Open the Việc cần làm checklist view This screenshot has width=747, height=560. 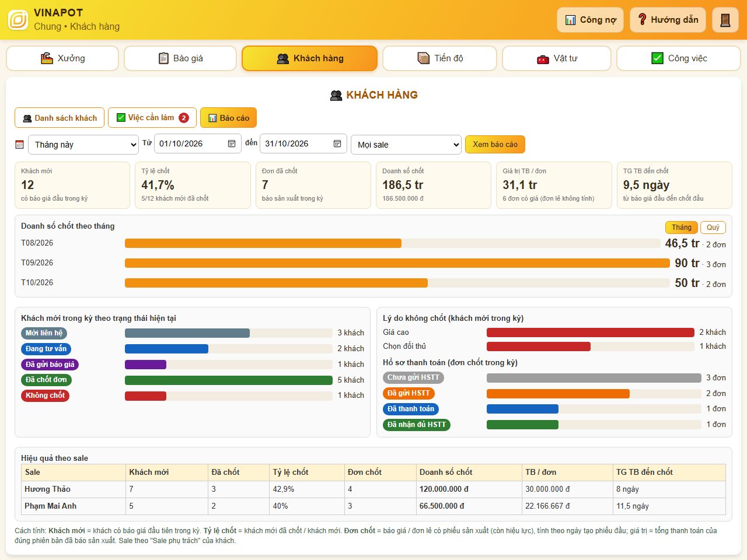pyautogui.click(x=152, y=118)
